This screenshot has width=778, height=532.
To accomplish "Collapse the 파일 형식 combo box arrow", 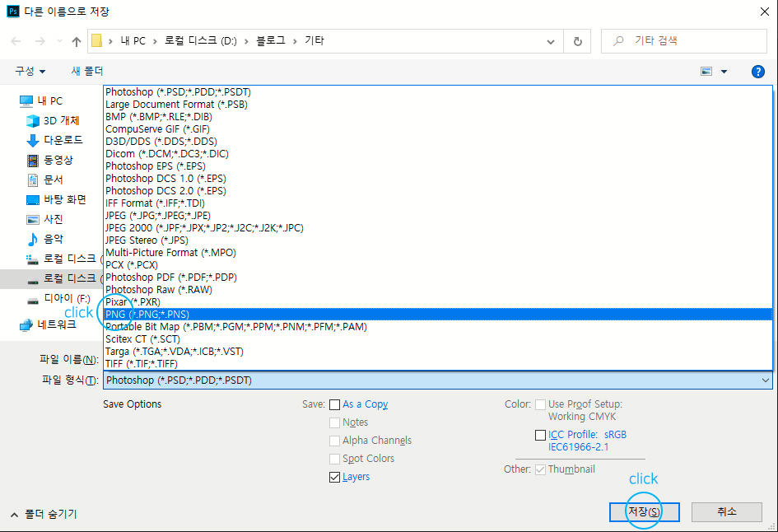I will [765, 380].
